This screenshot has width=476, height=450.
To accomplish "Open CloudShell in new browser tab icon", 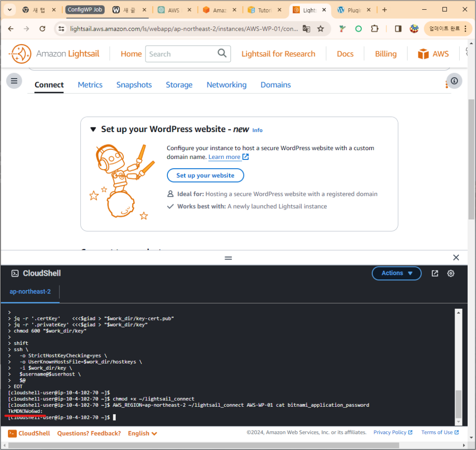I will (435, 273).
